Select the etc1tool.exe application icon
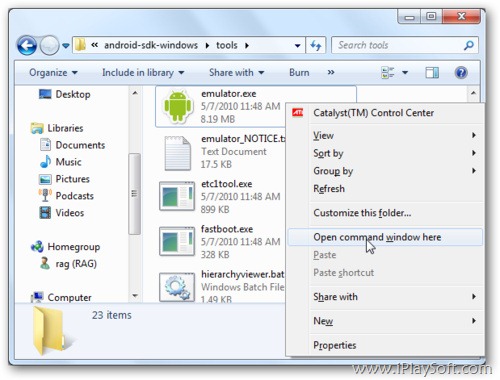 [x=177, y=196]
